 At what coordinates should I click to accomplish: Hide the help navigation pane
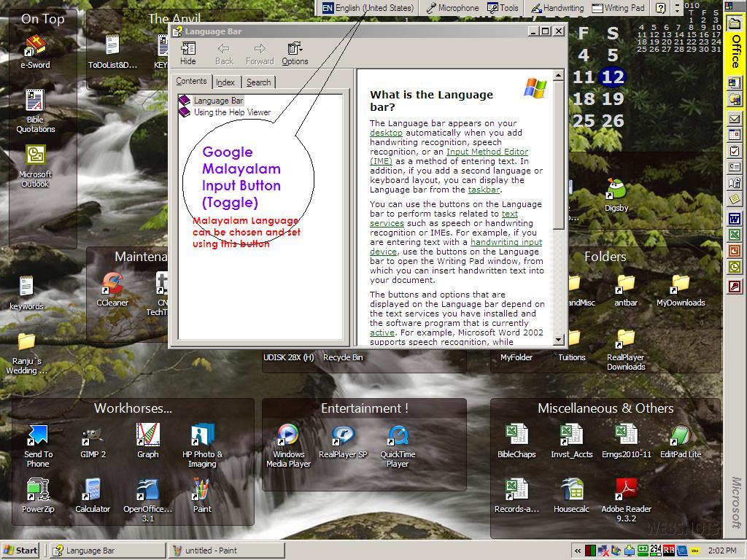click(x=187, y=53)
